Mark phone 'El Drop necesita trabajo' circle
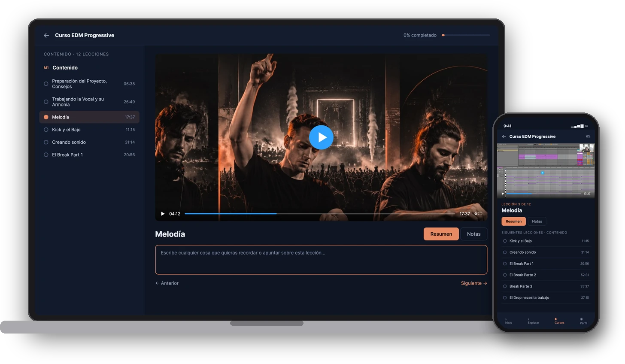 pyautogui.click(x=505, y=297)
